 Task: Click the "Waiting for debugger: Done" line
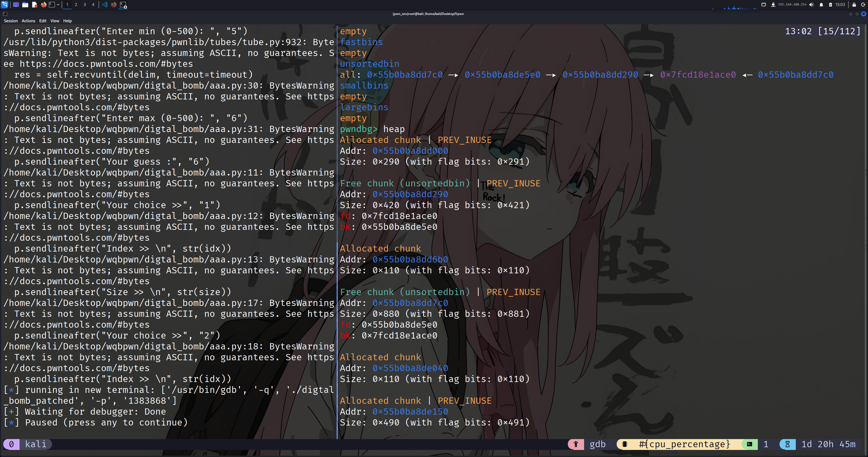tap(85, 411)
